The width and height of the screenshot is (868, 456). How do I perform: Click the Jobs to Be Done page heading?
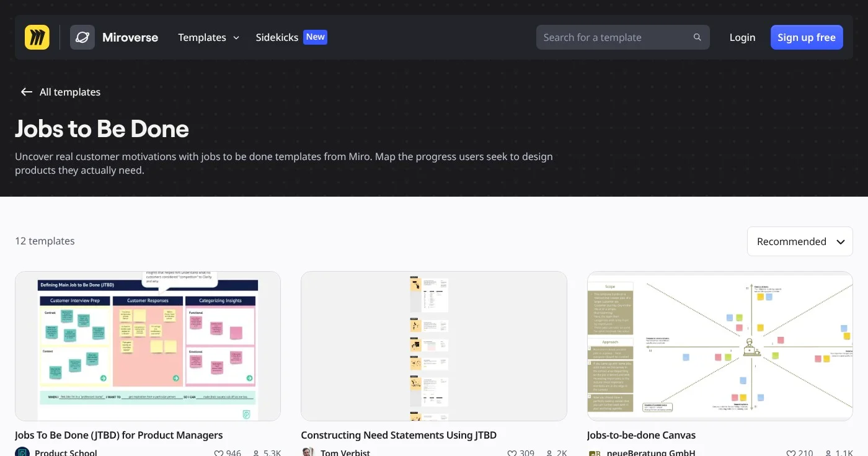coord(102,128)
